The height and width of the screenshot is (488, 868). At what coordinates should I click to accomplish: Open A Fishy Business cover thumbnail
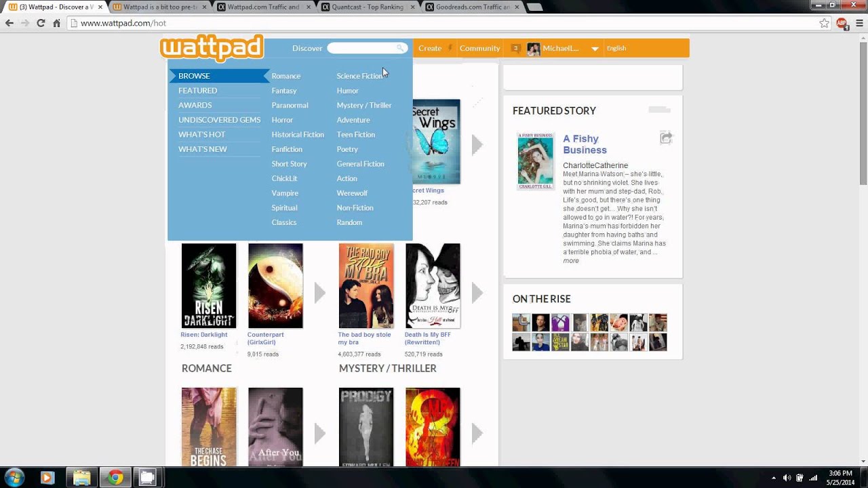click(x=536, y=161)
